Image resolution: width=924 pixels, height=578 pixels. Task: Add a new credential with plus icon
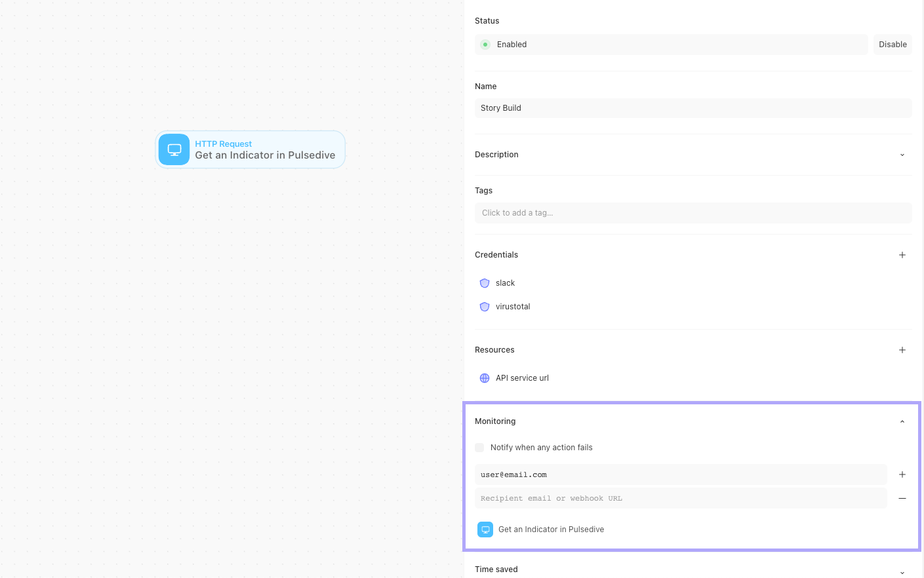(902, 255)
